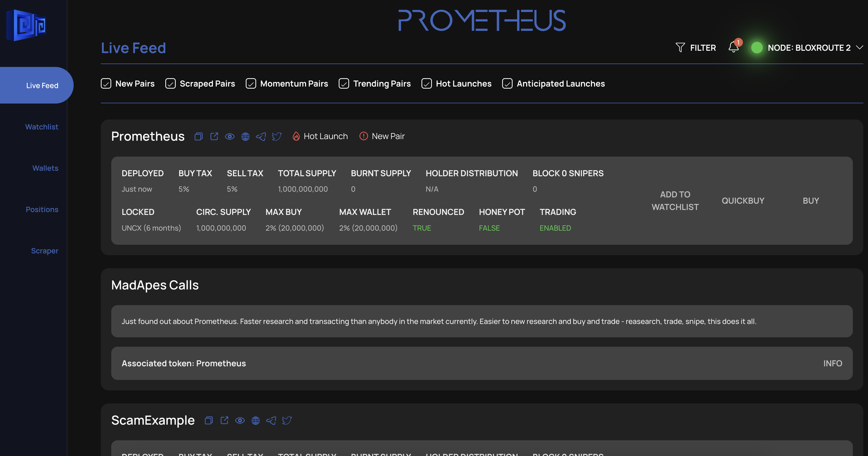
Task: Open the notifications bell
Action: pyautogui.click(x=734, y=47)
